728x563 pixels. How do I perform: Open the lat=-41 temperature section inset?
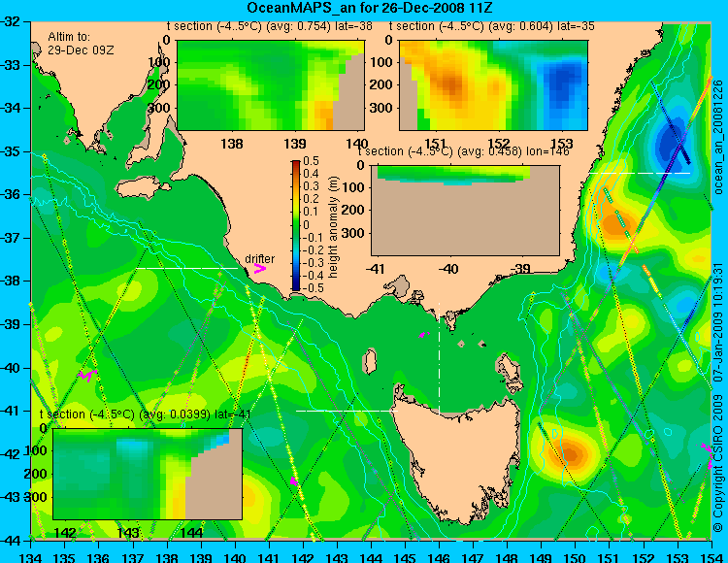pos(148,474)
